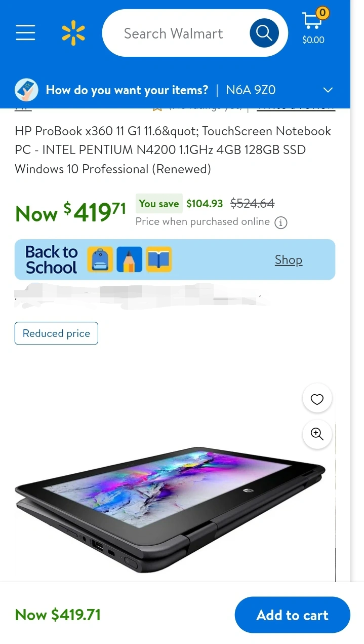The height and width of the screenshot is (644, 364).
Task: Follow the Shop link in the banner
Action: [x=288, y=260]
